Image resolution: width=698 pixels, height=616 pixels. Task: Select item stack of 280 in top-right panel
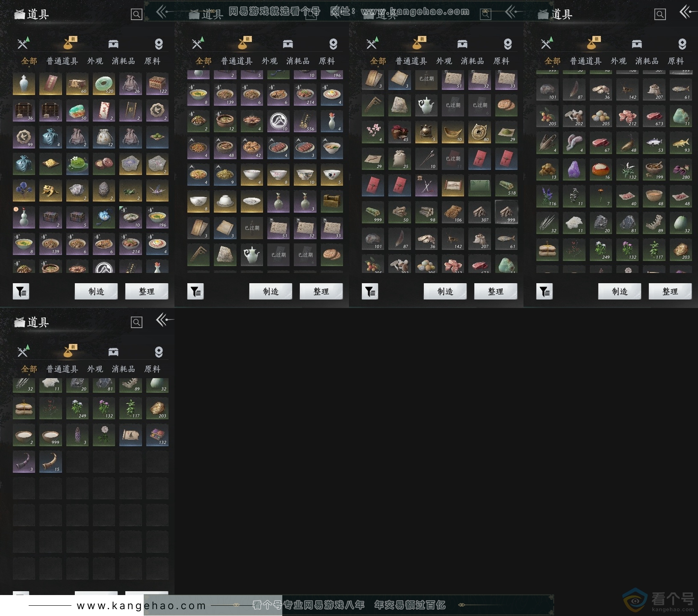click(x=681, y=170)
